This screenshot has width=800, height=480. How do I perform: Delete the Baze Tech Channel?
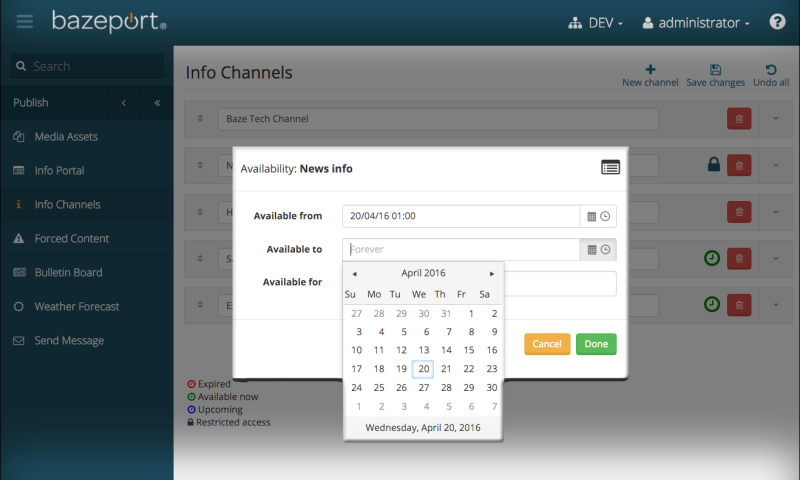coord(738,119)
